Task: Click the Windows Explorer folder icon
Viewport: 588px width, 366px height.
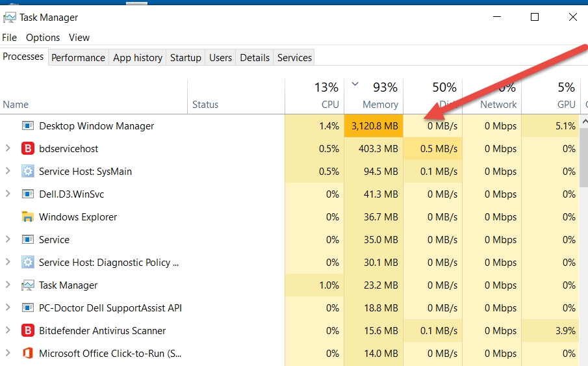Action: pos(28,216)
